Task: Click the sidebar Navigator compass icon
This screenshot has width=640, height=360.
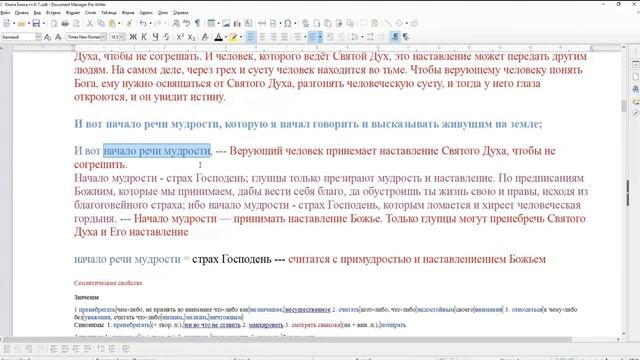Action: pyautogui.click(x=635, y=113)
